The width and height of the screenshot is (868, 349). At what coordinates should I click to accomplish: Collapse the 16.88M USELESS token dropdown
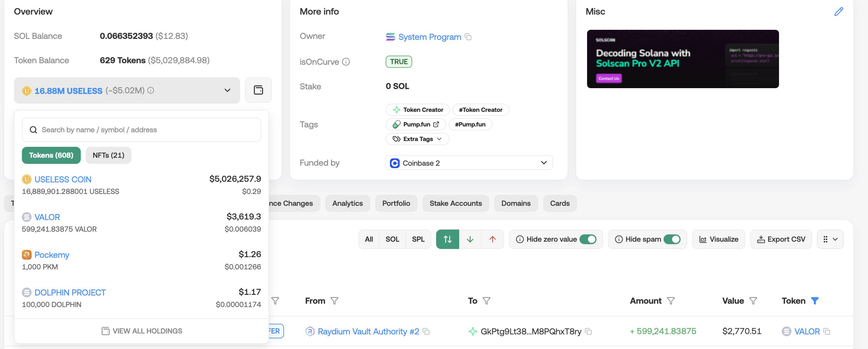click(227, 90)
